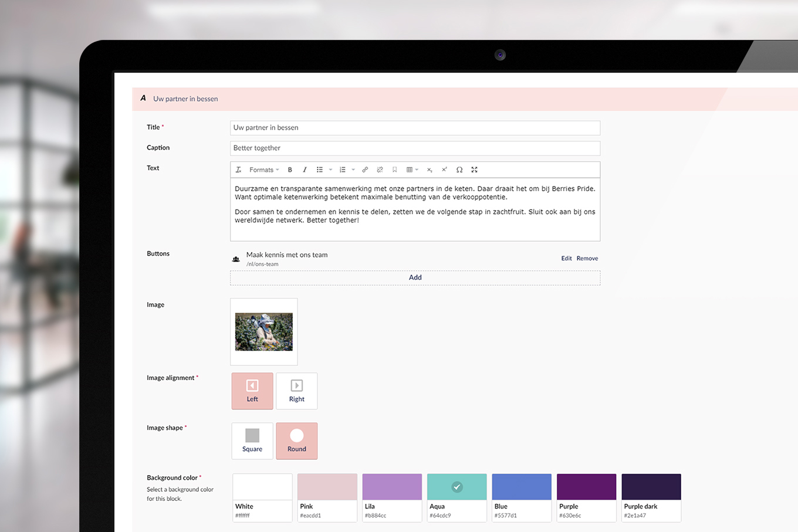Image resolution: width=798 pixels, height=532 pixels.
Task: Open the Formats dropdown
Action: [263, 170]
